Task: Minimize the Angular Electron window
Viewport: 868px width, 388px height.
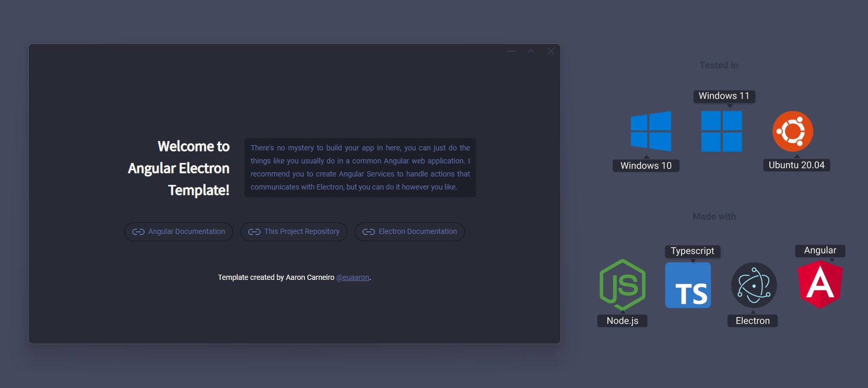Action: [511, 51]
